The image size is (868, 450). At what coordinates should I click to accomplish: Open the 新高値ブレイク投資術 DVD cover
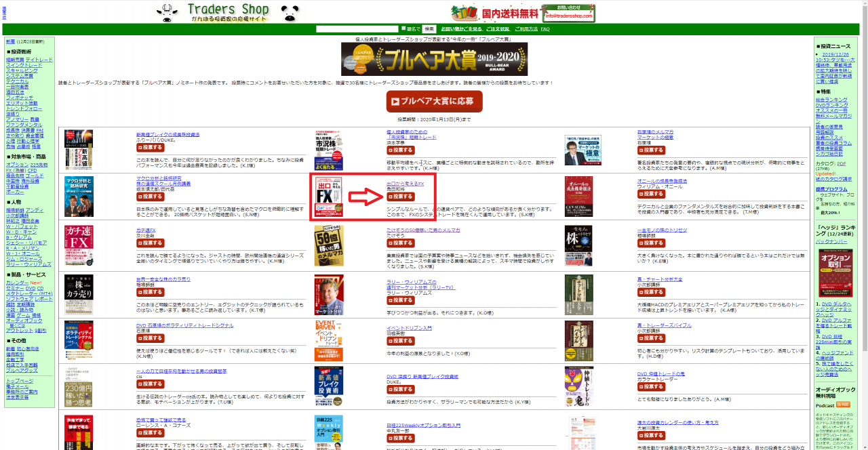click(329, 387)
